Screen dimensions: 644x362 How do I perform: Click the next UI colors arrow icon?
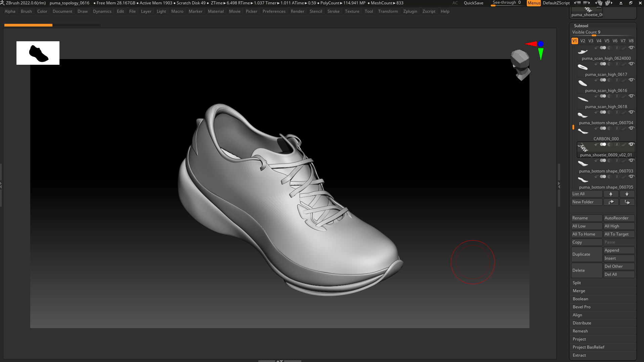tap(587, 3)
